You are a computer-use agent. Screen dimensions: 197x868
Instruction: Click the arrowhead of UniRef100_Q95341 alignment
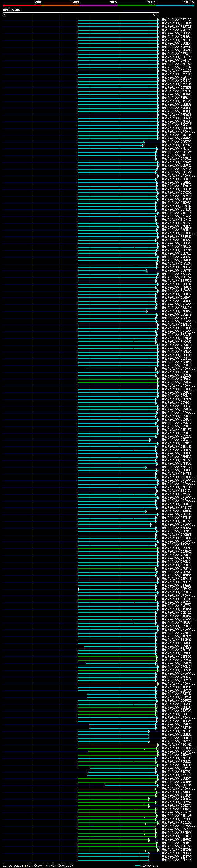coord(150,440)
